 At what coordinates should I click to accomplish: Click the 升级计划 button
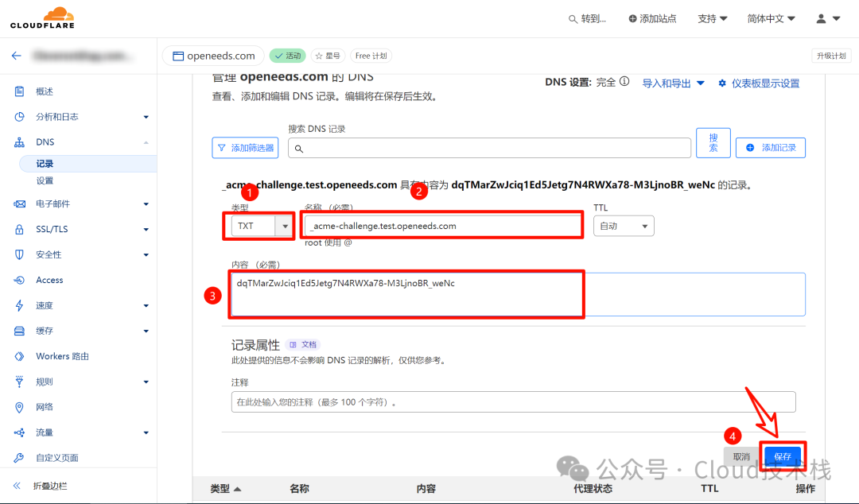[x=831, y=56]
